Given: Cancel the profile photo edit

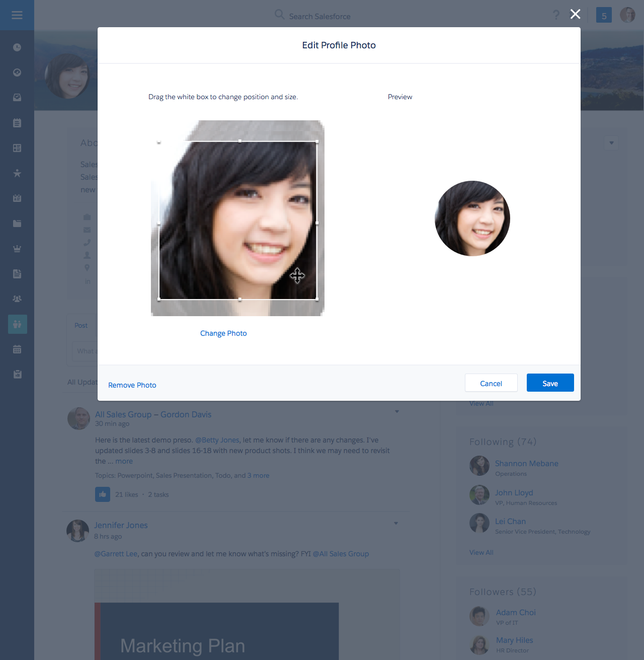Looking at the screenshot, I should click(491, 383).
